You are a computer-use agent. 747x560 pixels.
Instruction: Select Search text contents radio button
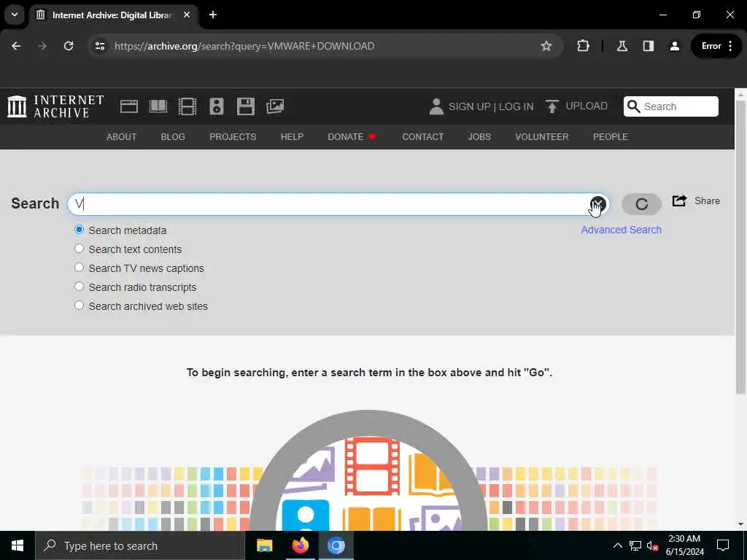coord(79,249)
